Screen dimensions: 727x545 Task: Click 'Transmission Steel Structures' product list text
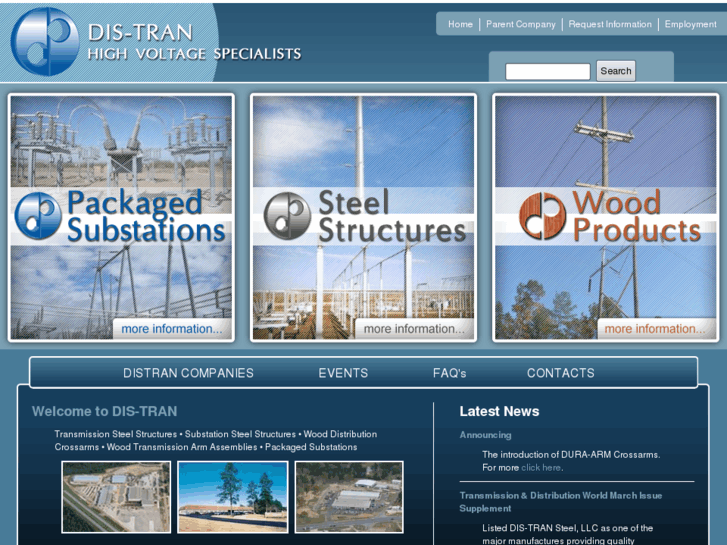coord(115,434)
